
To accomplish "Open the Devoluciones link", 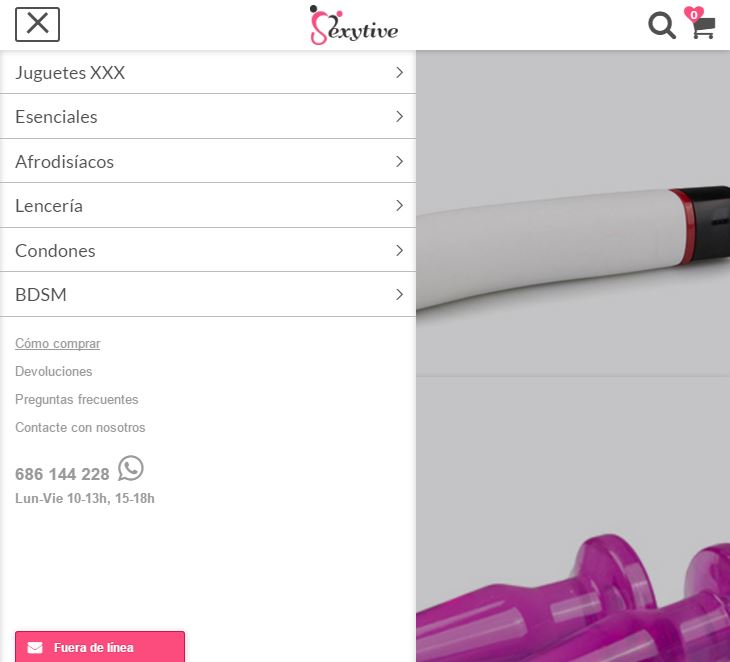I will click(54, 372).
